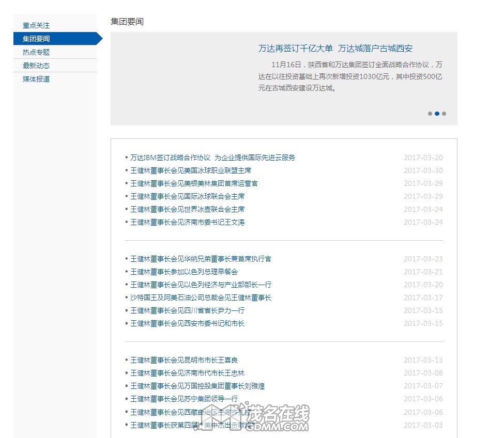Click the carousel summary text about 陕西省
This screenshot has height=438, width=504.
[350, 76]
